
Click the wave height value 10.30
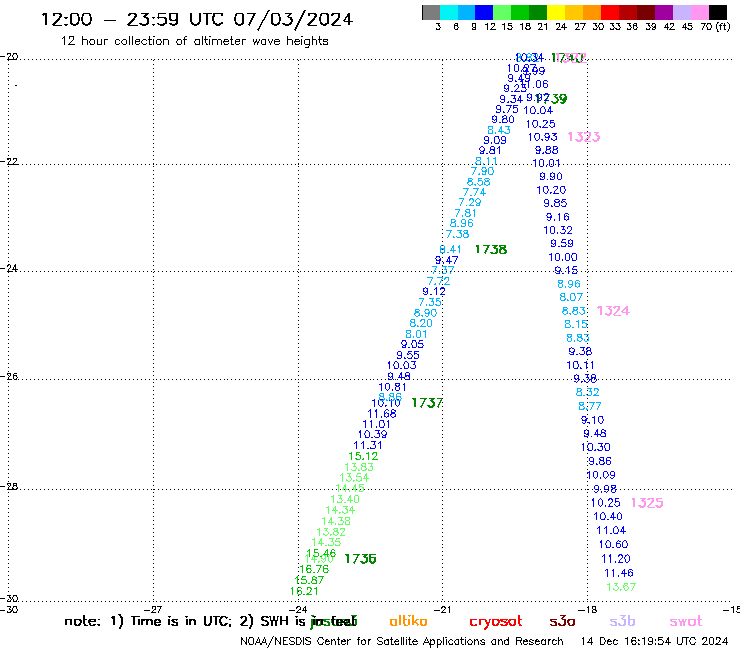click(x=596, y=447)
